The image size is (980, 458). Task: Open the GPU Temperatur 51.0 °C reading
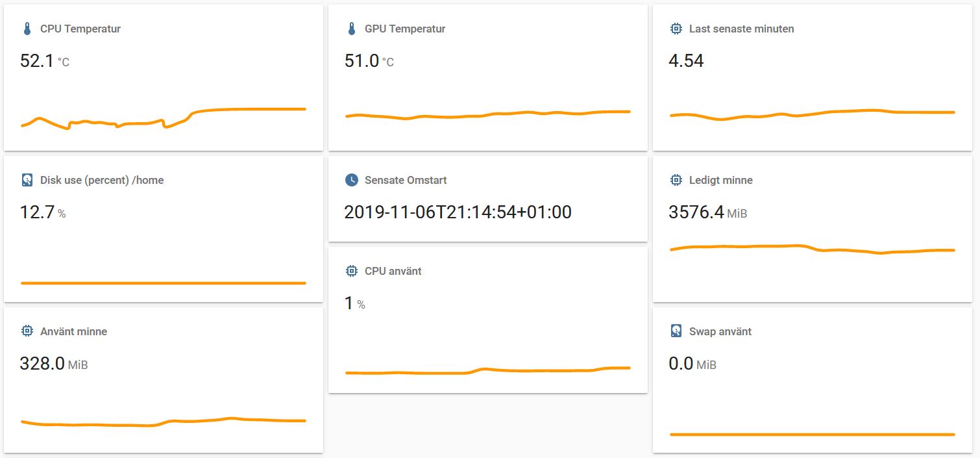[x=369, y=61]
